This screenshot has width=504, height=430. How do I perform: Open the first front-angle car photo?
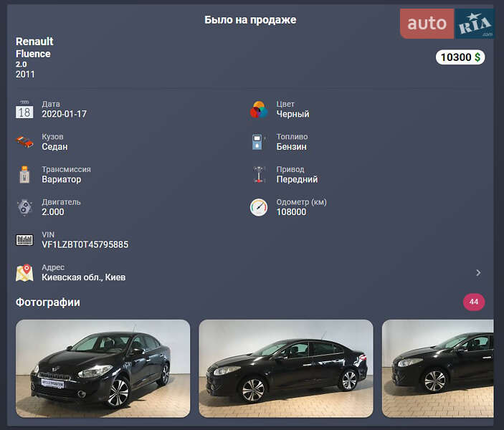[x=103, y=368]
